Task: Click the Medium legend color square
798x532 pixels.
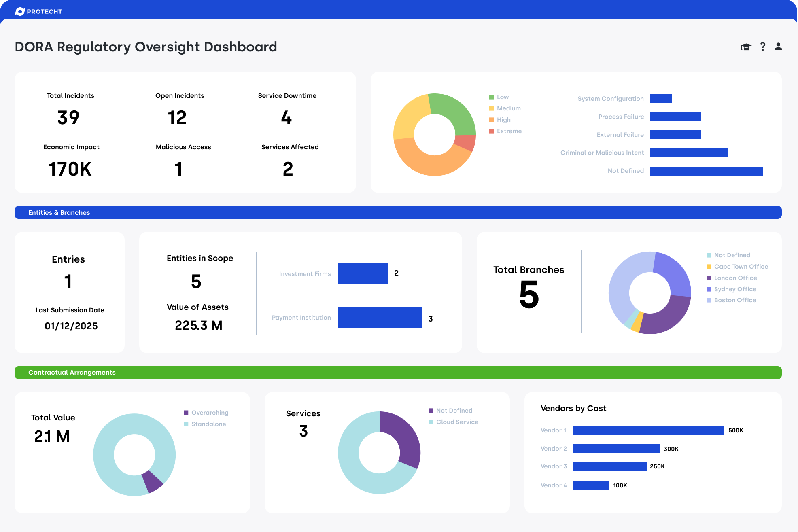Action: (492, 108)
